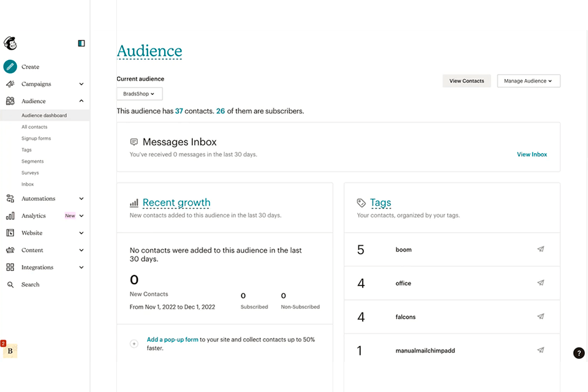Expand the Automations menu chevron
The width and height of the screenshot is (588, 392).
81,198
